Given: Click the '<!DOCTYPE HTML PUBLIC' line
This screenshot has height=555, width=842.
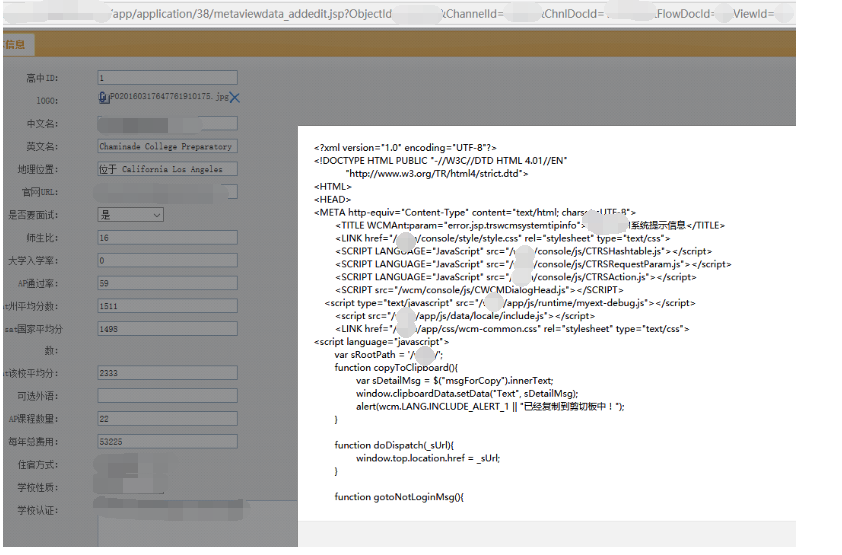Looking at the screenshot, I should point(440,160).
